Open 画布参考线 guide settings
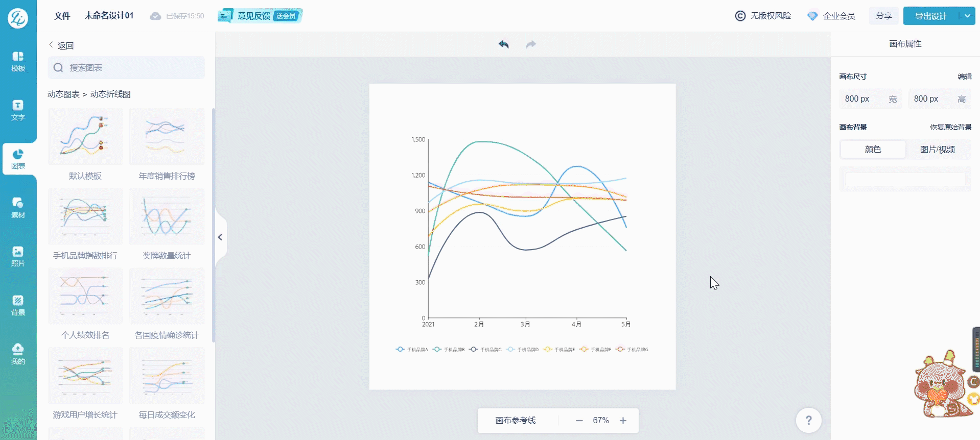 pyautogui.click(x=516, y=421)
